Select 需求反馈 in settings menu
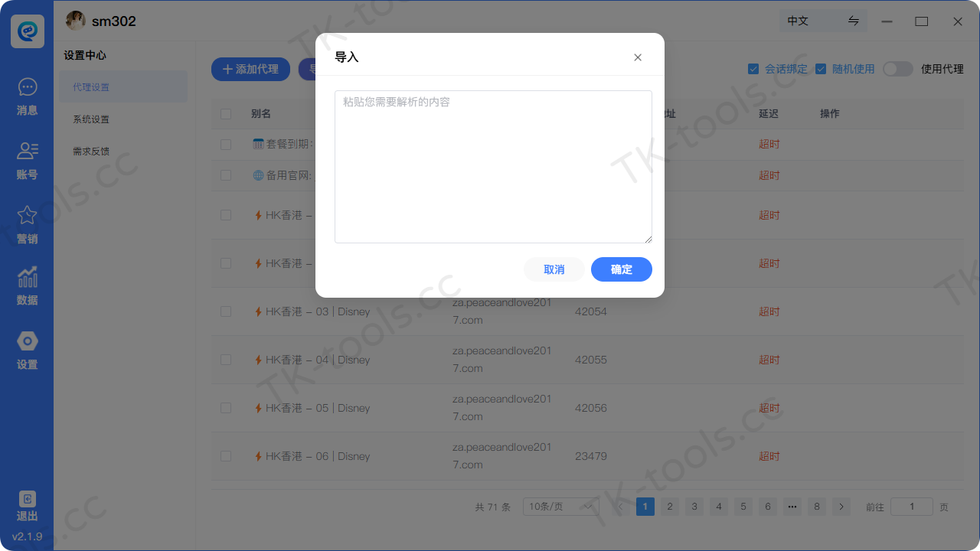The image size is (980, 551). click(x=123, y=152)
